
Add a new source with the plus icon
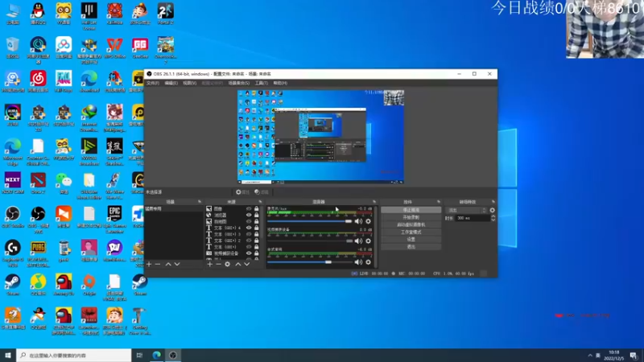pos(210,265)
